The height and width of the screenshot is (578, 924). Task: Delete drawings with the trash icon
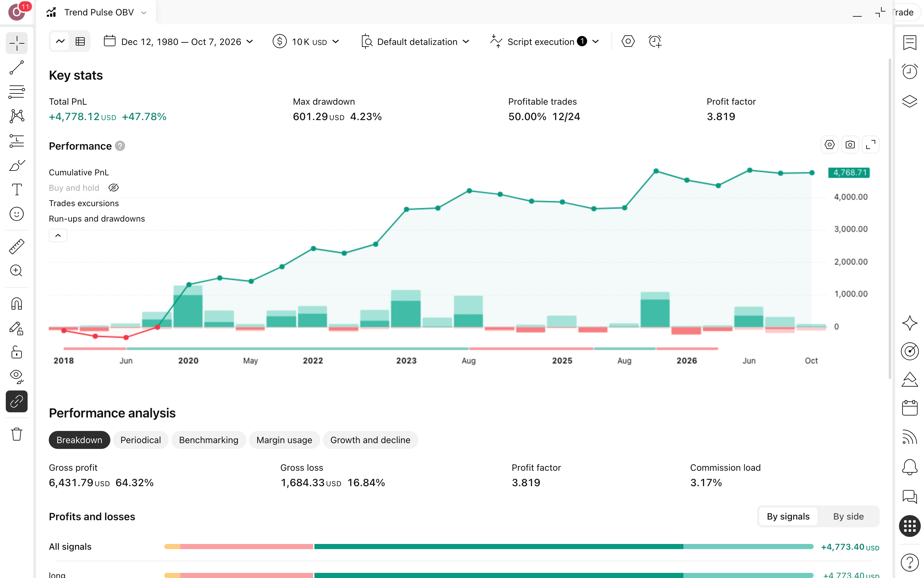tap(17, 434)
